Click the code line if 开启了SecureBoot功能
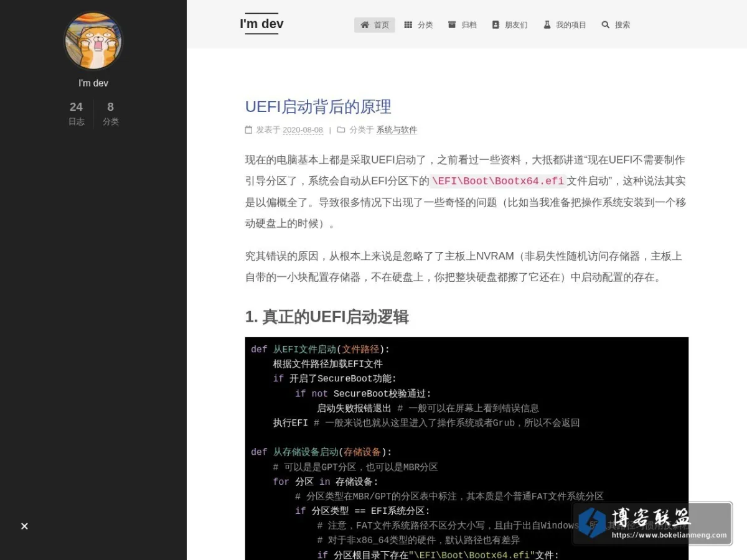747x560 pixels. pyautogui.click(x=335, y=378)
